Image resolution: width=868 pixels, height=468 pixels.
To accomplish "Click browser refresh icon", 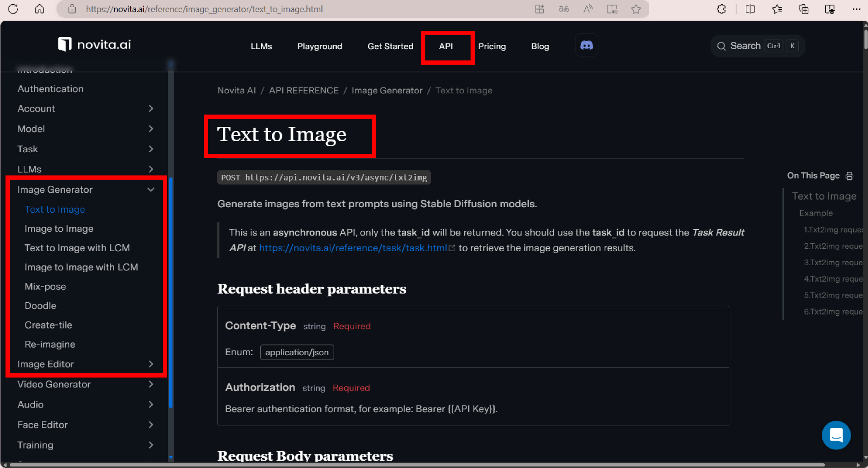I will coord(13,9).
